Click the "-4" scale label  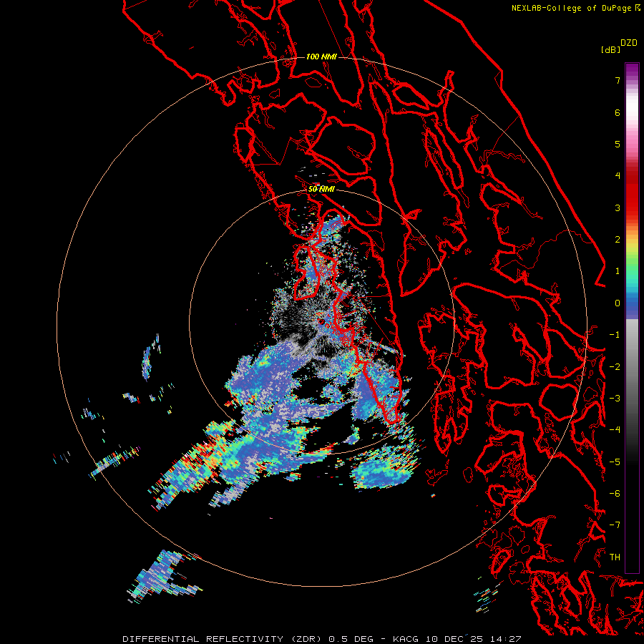point(615,430)
